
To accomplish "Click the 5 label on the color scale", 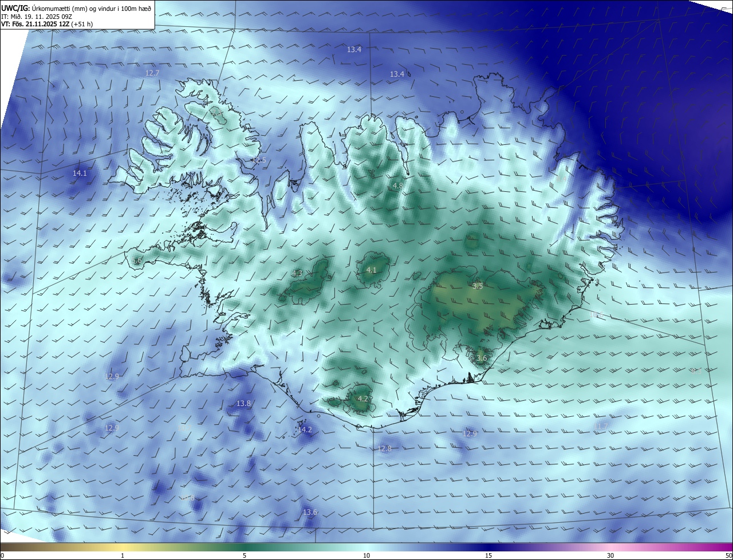I will 245,555.
